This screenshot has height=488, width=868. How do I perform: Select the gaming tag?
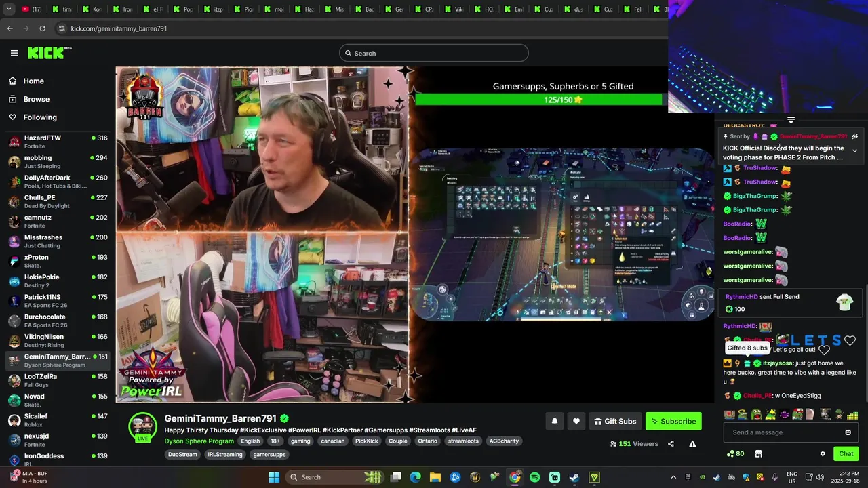pyautogui.click(x=300, y=441)
